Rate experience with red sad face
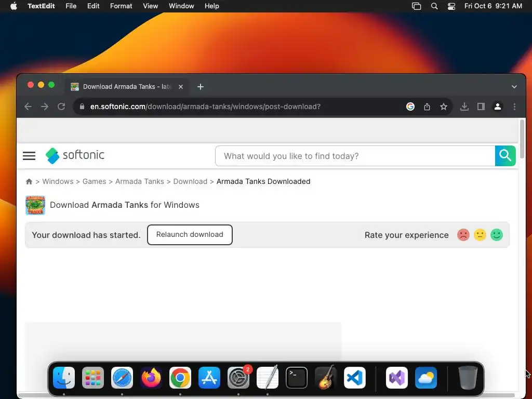 463,235
